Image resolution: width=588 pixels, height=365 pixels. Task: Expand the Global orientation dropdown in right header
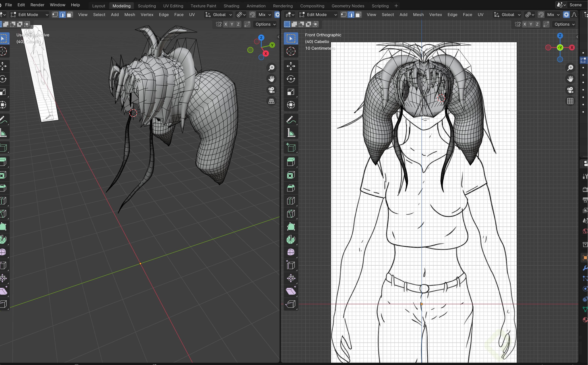pos(507,15)
